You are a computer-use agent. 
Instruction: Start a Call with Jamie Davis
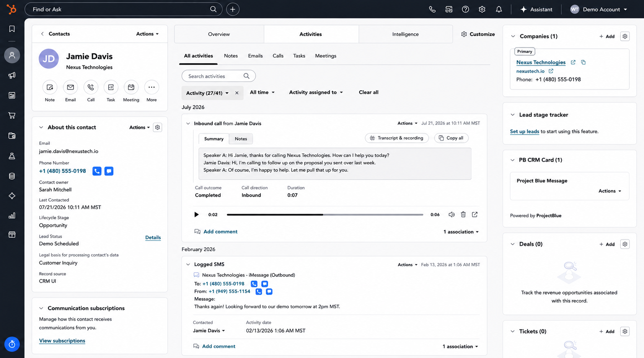(91, 87)
